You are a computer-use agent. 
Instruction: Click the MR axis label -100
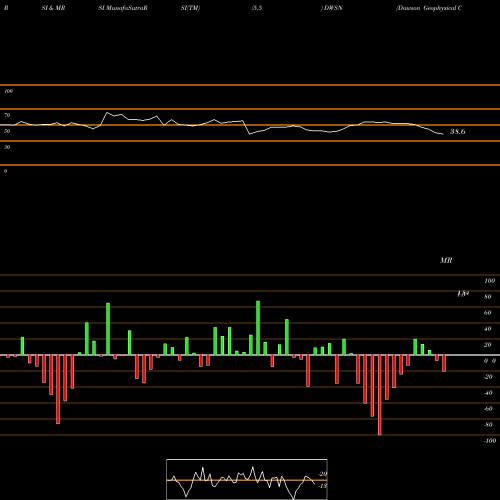pos(490,441)
